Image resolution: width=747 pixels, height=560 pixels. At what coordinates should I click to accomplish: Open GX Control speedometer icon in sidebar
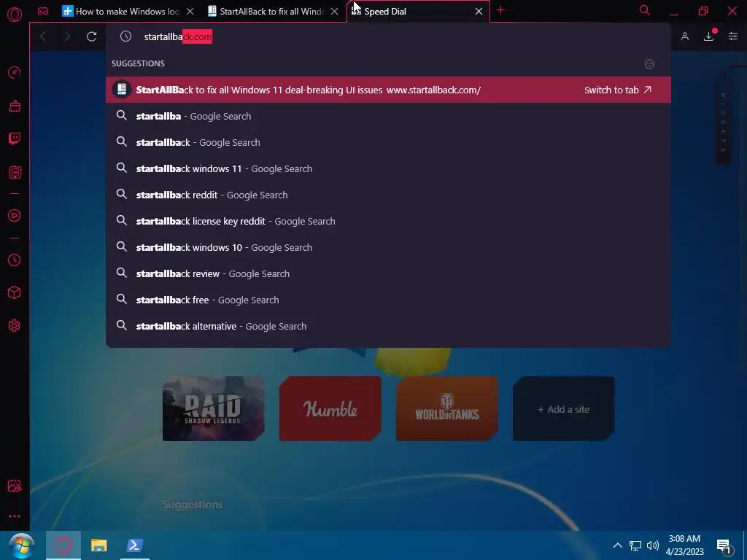15,72
